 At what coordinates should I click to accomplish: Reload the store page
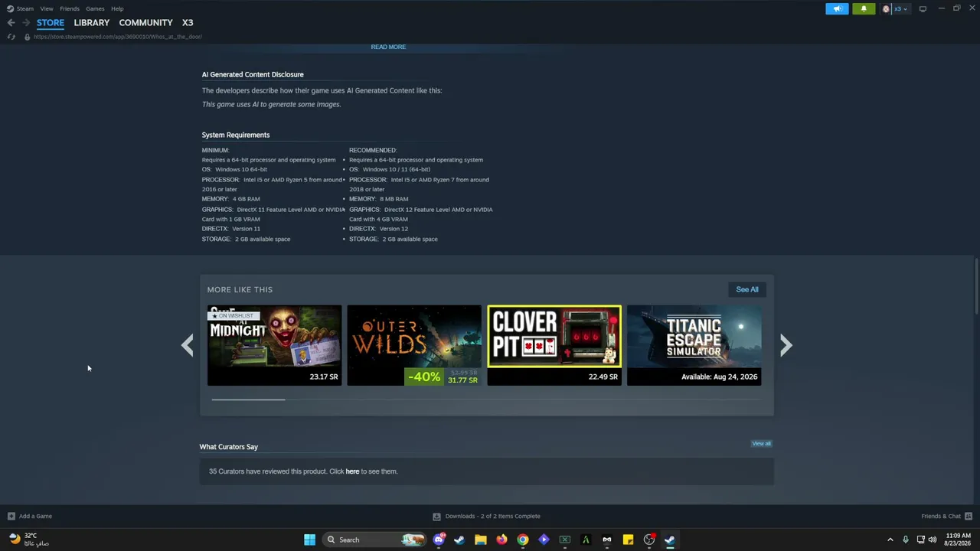click(x=11, y=37)
